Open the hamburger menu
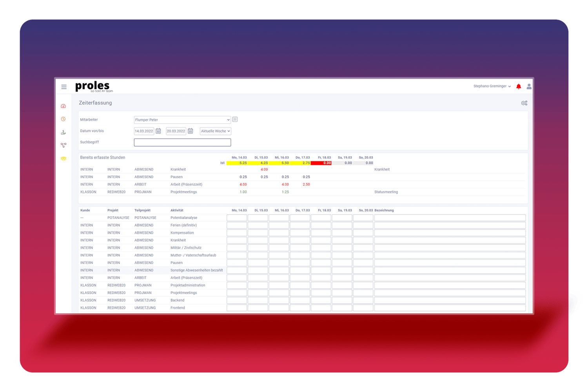 64,87
